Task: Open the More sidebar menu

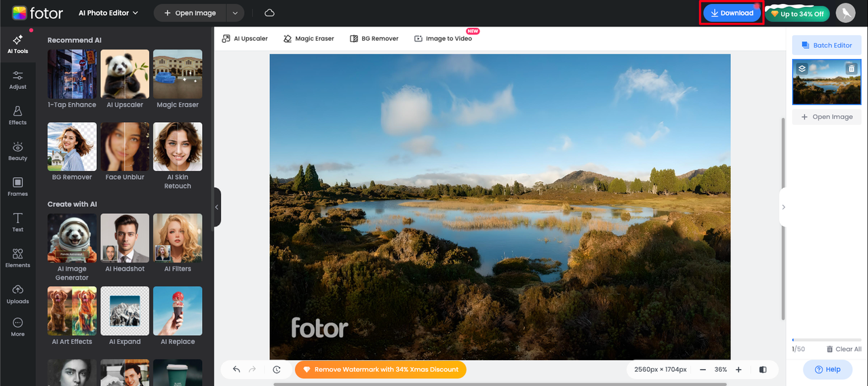Action: coord(18,328)
